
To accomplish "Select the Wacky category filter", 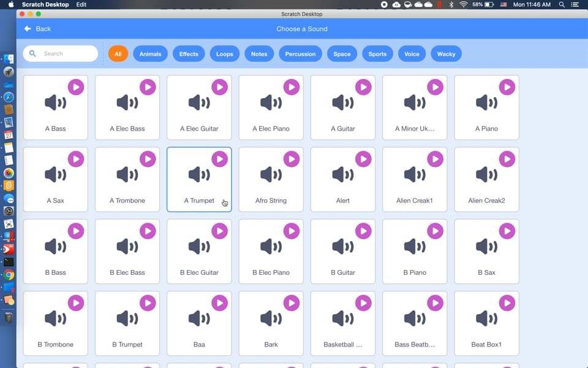I will (446, 54).
